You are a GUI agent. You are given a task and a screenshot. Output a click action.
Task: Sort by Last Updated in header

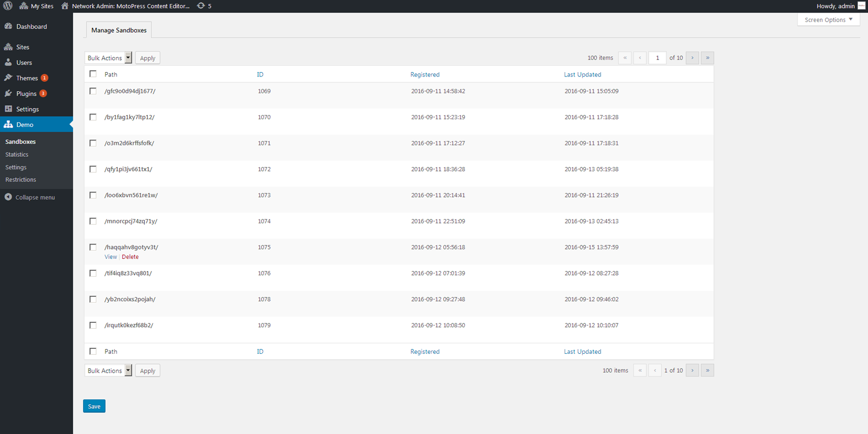[x=583, y=74]
